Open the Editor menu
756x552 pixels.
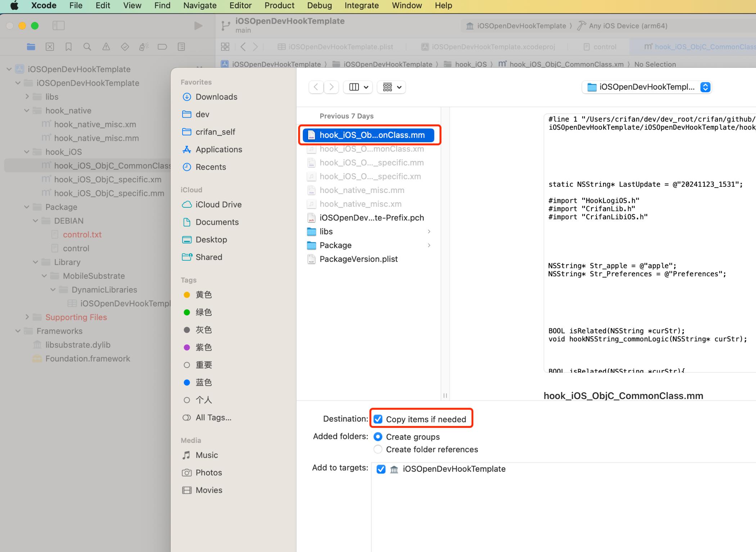click(240, 6)
